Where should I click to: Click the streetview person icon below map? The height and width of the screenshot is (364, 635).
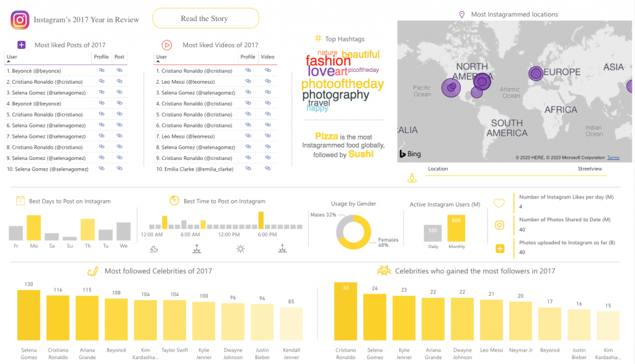click(412, 178)
